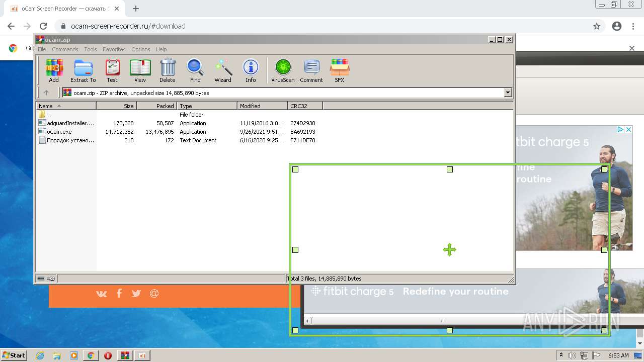Sort by the Packed column header
644x362 pixels.
click(156, 106)
